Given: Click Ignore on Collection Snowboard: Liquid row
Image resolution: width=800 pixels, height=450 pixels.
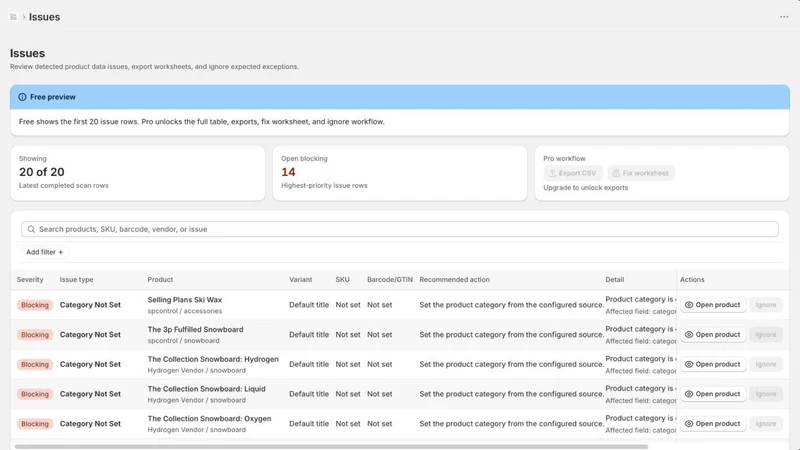Looking at the screenshot, I should pos(766,394).
